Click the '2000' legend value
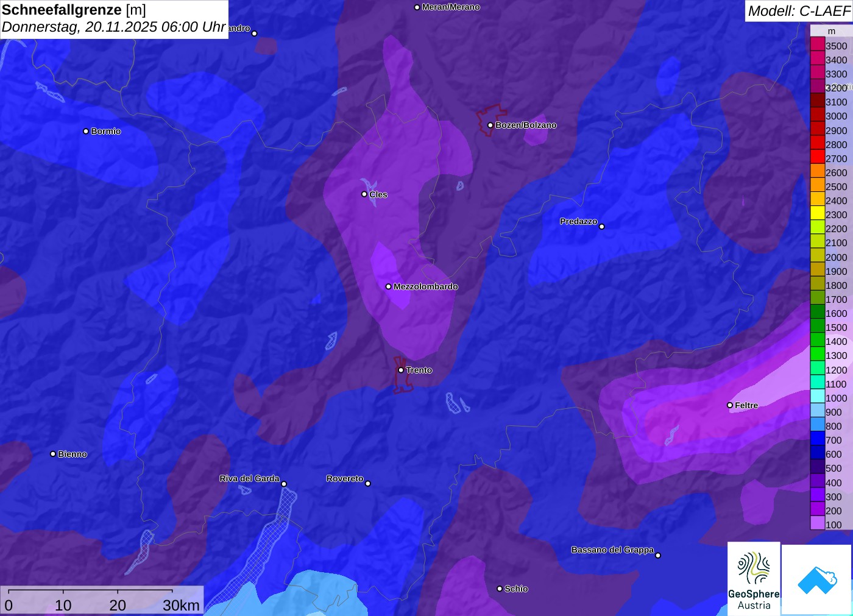The image size is (853, 616). 836,257
